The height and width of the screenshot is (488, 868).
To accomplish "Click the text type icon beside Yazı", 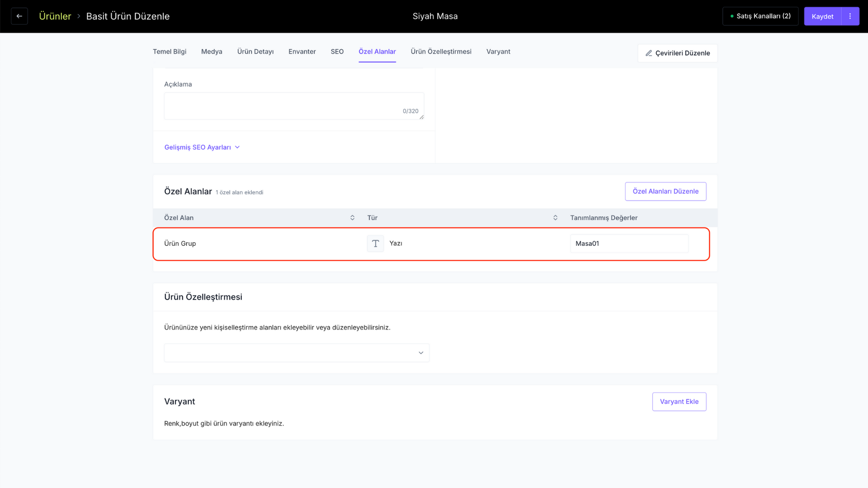I will click(x=375, y=244).
